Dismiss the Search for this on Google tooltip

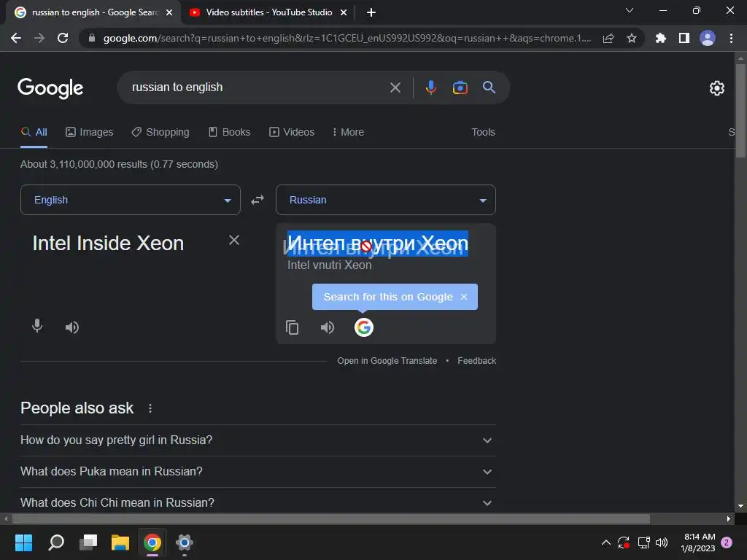[x=464, y=297]
